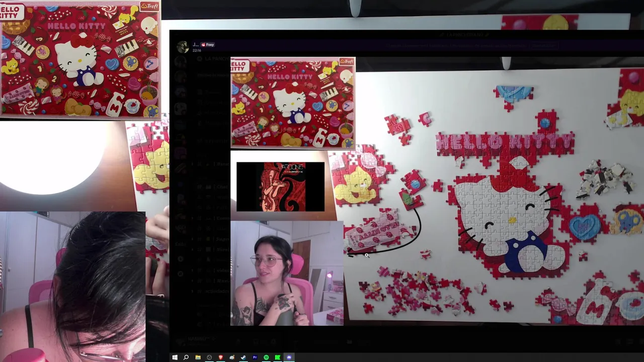Open the taskbar icon between Brave and Steam
Image resolution: width=644 pixels, height=362 pixels.
pyautogui.click(x=232, y=357)
